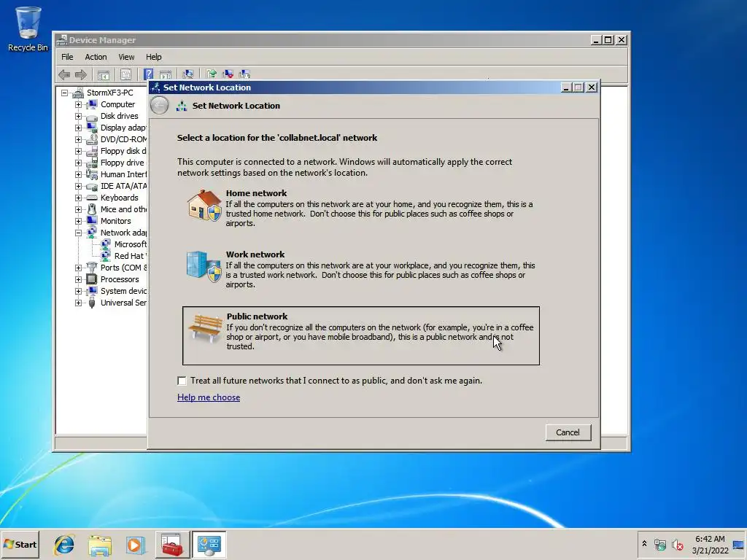Open Properties icon in Device Manager toolbar
The image size is (747, 560).
[x=125, y=74]
